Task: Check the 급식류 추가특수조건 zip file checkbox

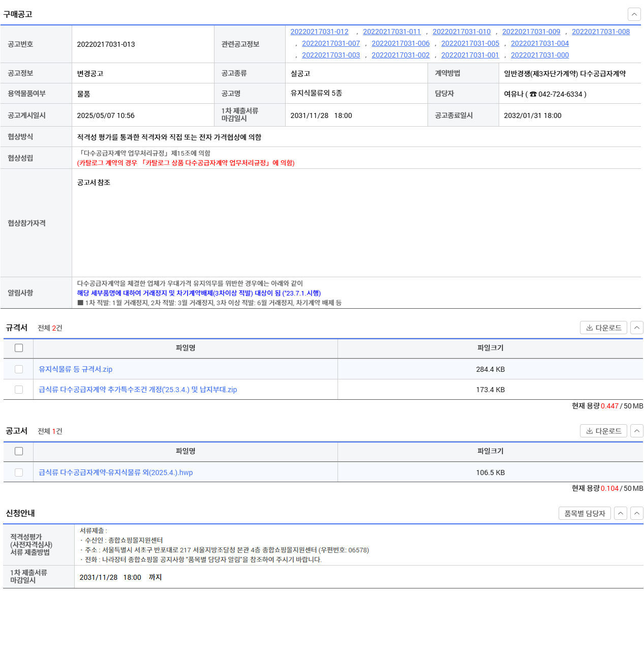Action: (x=19, y=390)
